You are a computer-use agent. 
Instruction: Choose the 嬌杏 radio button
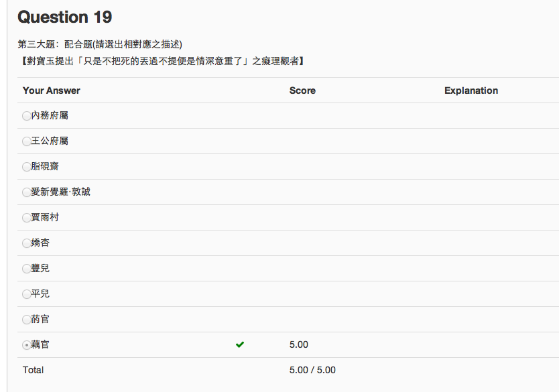pyautogui.click(x=27, y=243)
